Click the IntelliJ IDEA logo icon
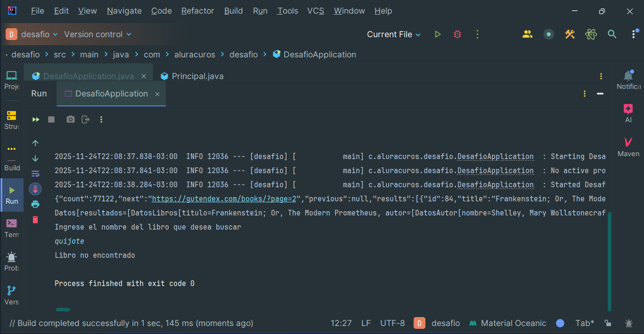The width and height of the screenshot is (644, 334). 12,10
